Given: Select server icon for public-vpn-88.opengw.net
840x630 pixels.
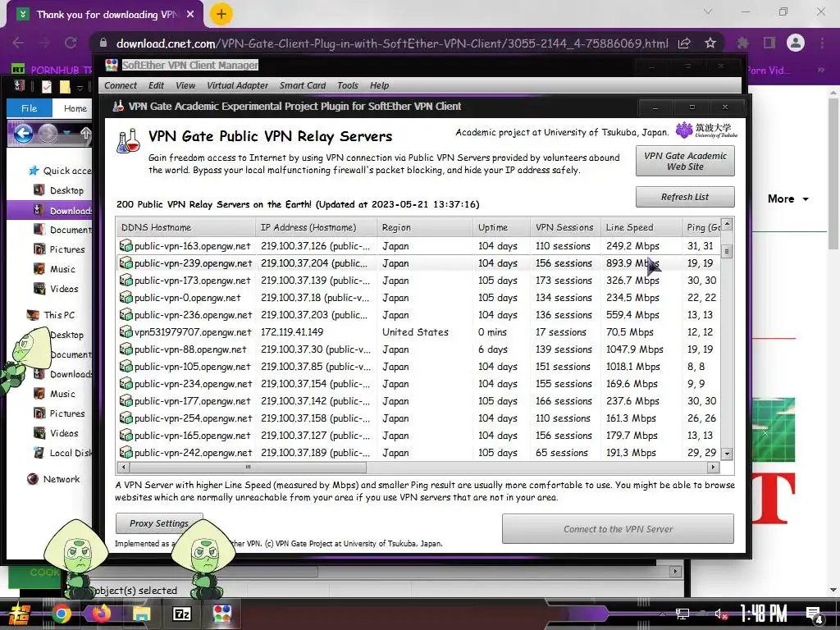Looking at the screenshot, I should click(126, 349).
